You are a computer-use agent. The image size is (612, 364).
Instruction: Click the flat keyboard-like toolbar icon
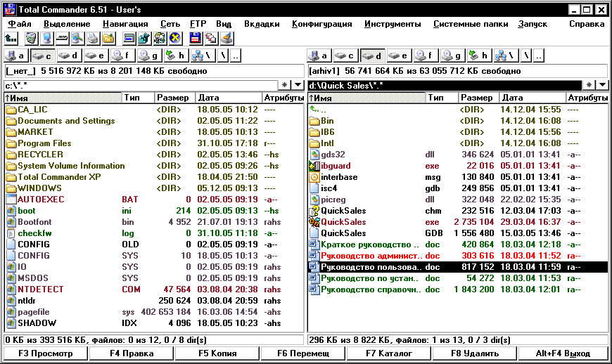pyautogui.click(x=62, y=38)
